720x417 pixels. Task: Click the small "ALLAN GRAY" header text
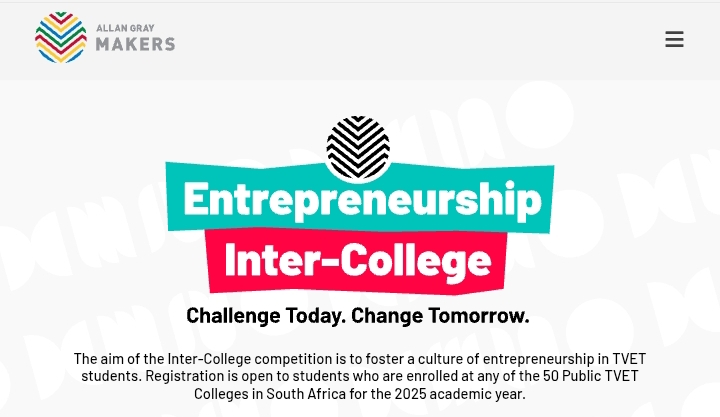(121, 28)
